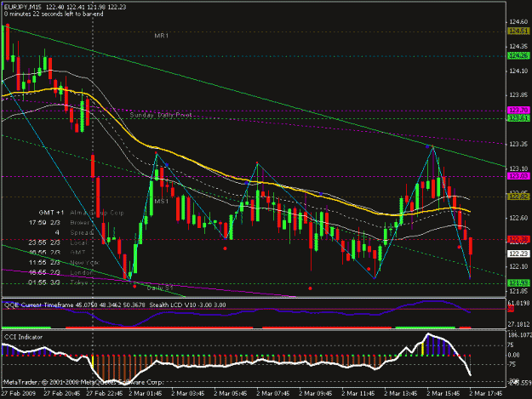This screenshot has width=532, height=399.
Task: Select the 17:59 2/3 broker time value
Action: (44, 223)
